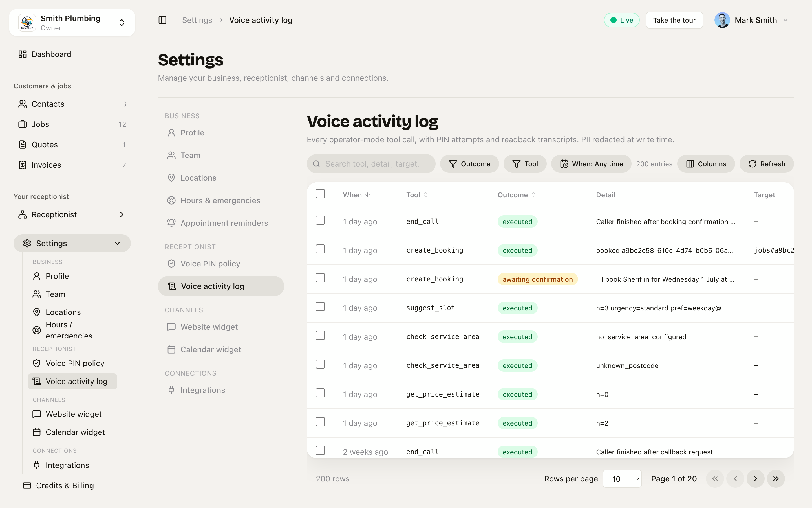This screenshot has width=812, height=508.
Task: Jump to the last page arrow
Action: [776, 479]
